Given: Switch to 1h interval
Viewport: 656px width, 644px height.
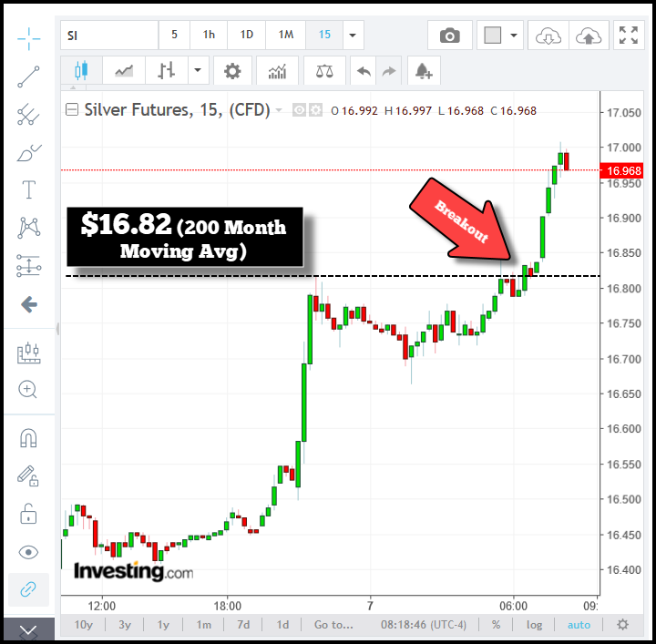Looking at the screenshot, I should point(209,36).
